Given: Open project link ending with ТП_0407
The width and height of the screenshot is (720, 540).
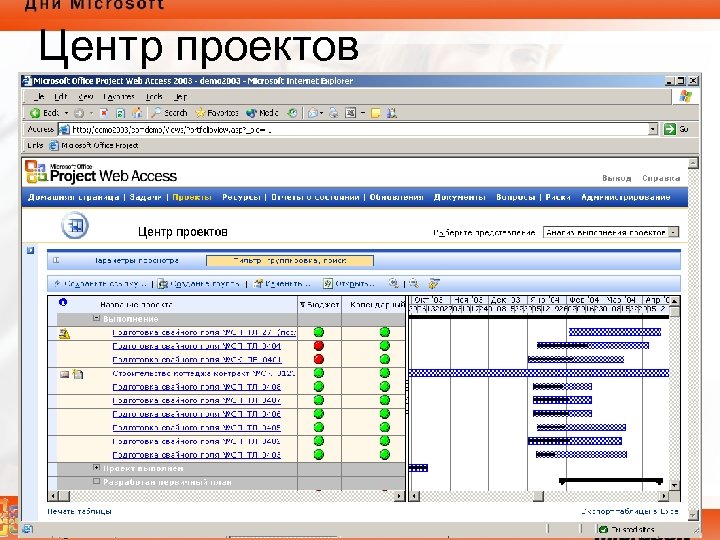Looking at the screenshot, I should coord(197,400).
